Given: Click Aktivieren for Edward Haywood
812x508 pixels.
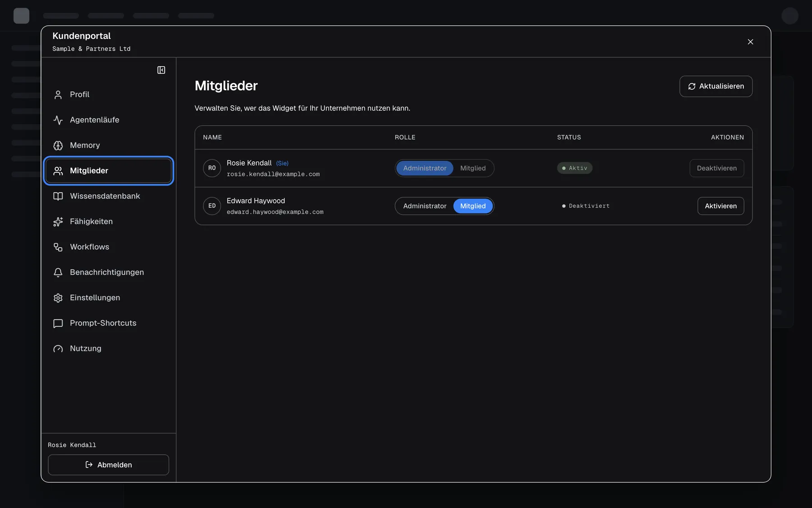Looking at the screenshot, I should (720, 206).
